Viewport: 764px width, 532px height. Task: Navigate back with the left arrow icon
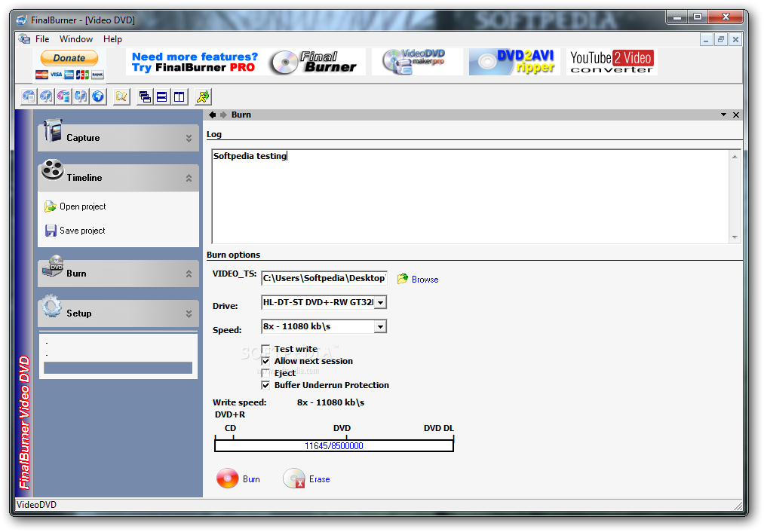[212, 115]
